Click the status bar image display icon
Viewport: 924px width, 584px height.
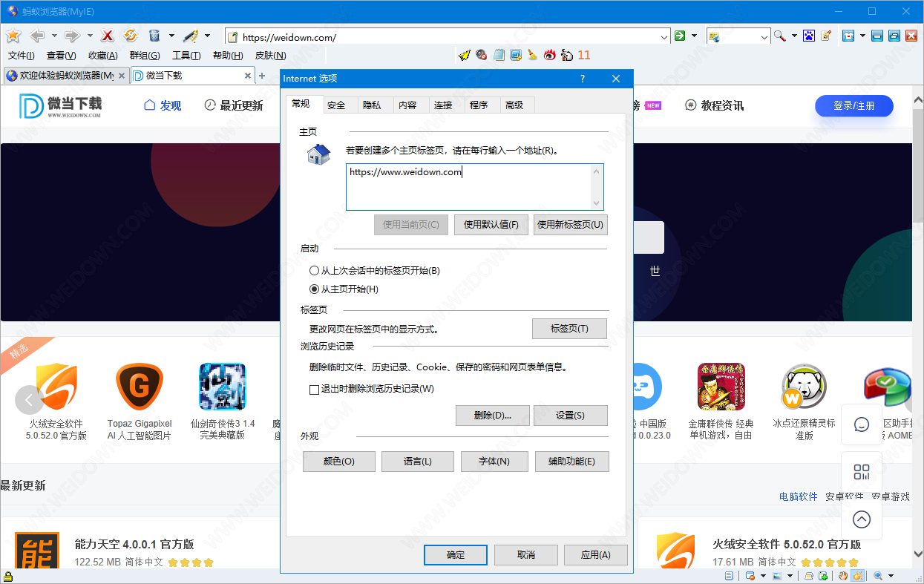778,576
